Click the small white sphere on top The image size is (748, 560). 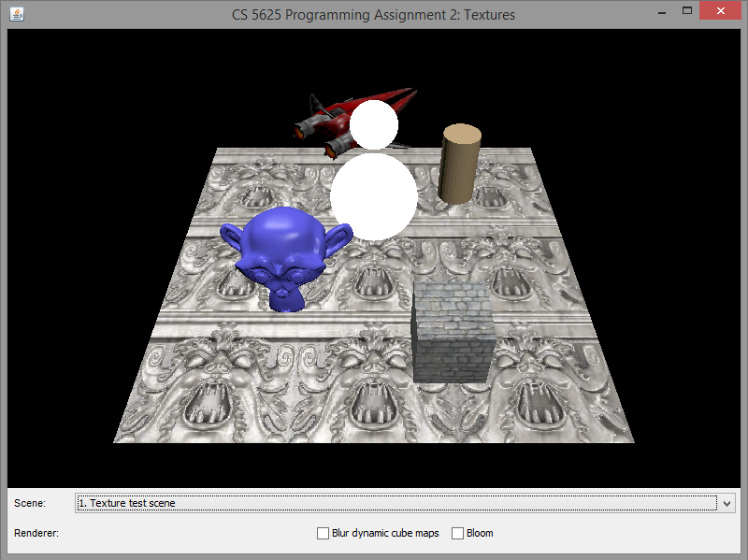coord(374,125)
